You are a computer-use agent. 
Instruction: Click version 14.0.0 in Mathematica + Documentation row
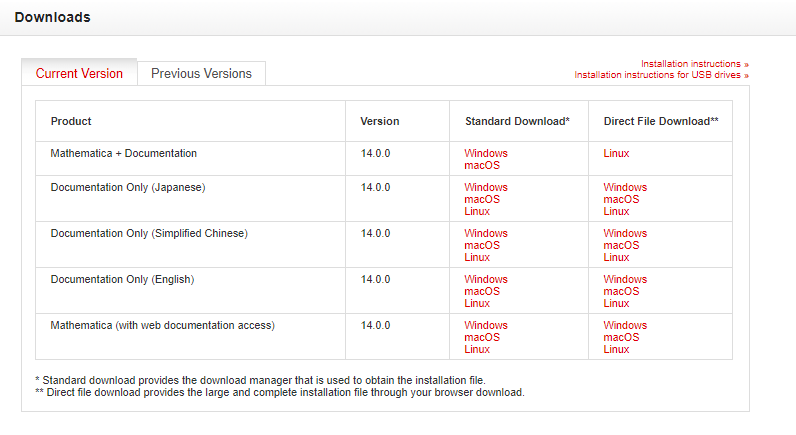376,153
